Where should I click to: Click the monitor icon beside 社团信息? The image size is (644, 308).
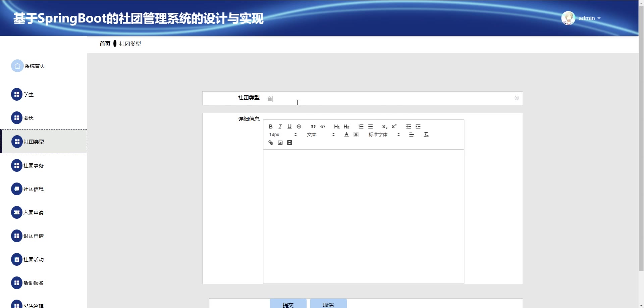(17, 189)
